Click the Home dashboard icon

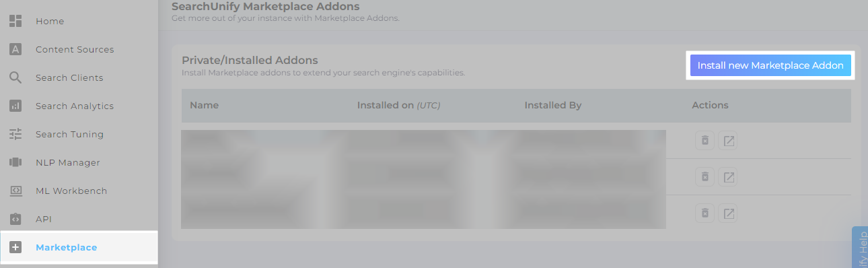point(15,21)
